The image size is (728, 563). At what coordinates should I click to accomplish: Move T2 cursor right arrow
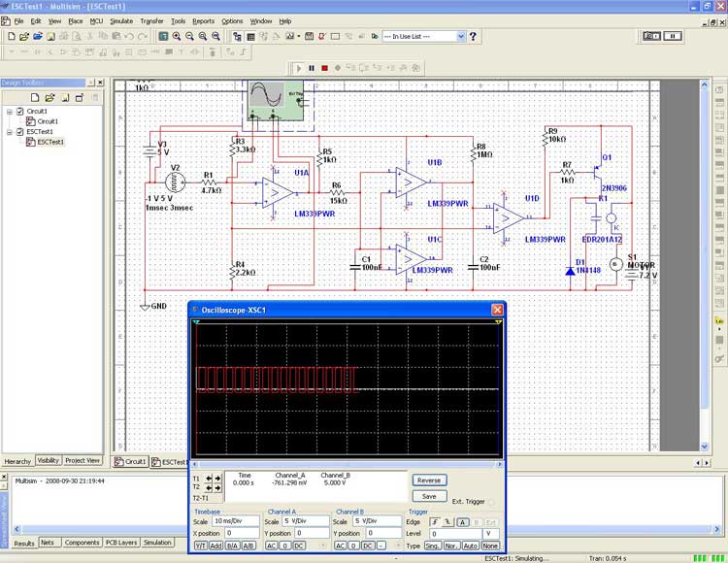pyautogui.click(x=217, y=488)
